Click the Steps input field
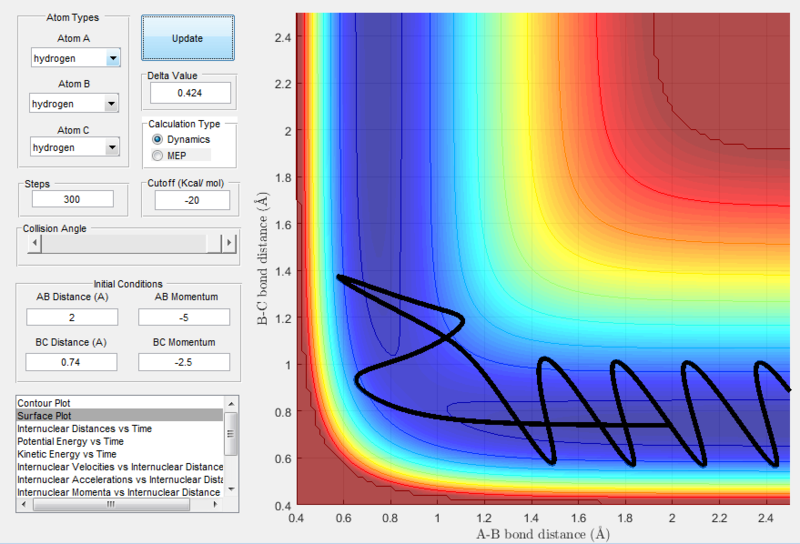The image size is (800, 544). click(x=72, y=200)
